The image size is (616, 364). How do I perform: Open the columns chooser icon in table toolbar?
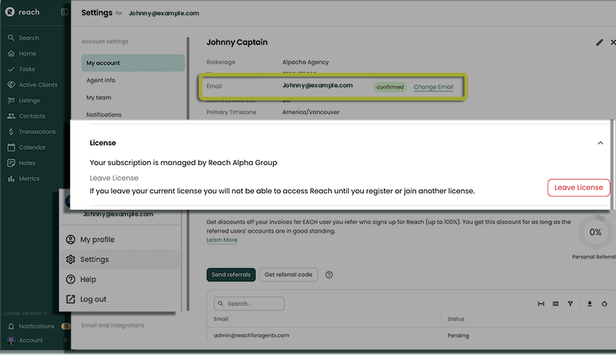(x=556, y=304)
